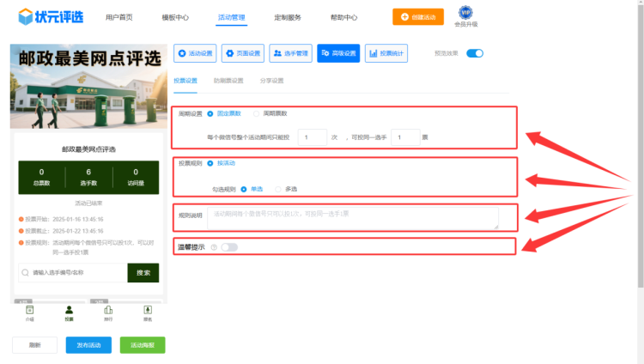Toggle the 预览效果 switch
The width and height of the screenshot is (644, 364).
pyautogui.click(x=475, y=53)
